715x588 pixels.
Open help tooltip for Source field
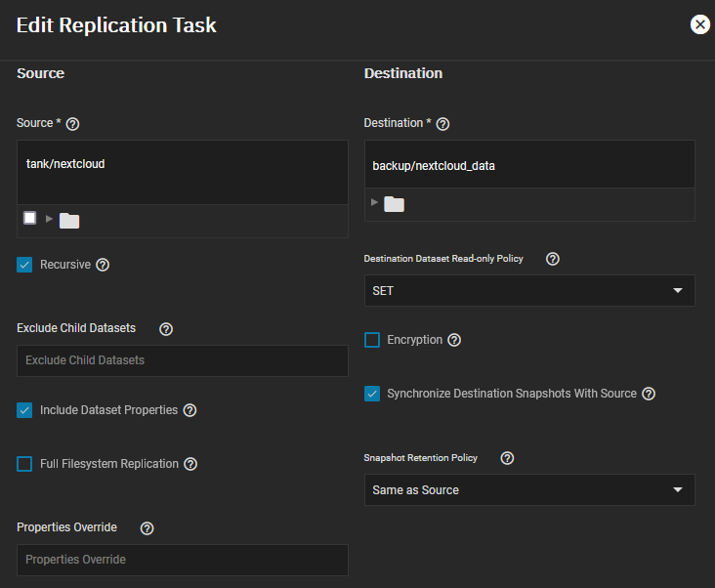click(x=72, y=124)
